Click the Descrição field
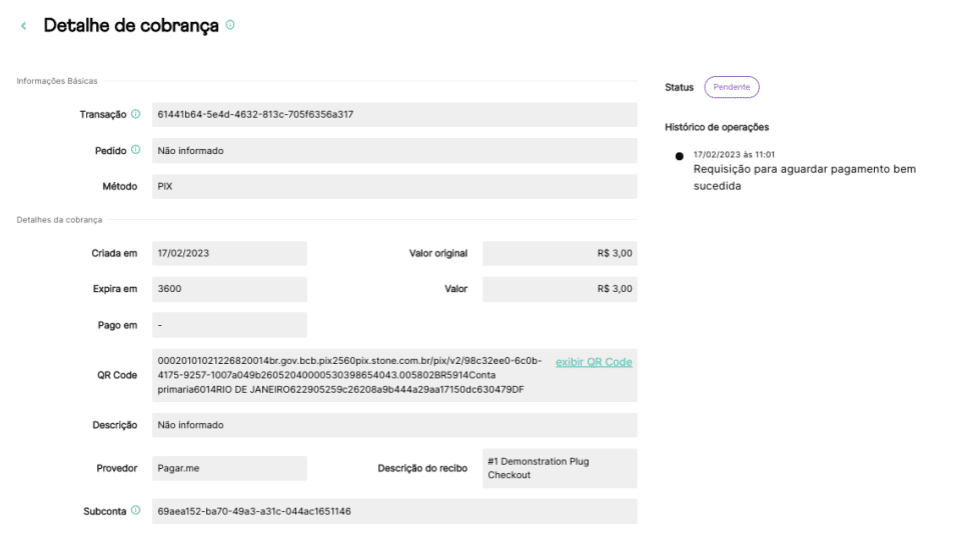 click(x=392, y=425)
